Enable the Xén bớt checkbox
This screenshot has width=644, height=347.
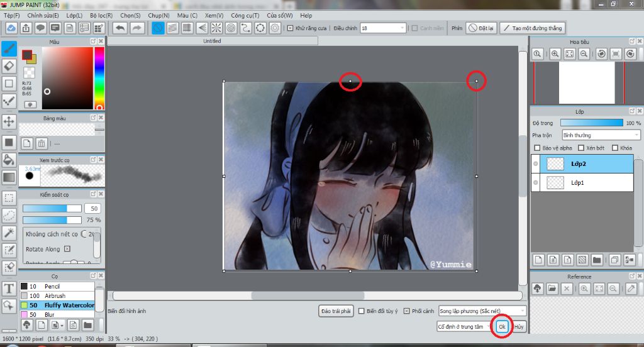pyautogui.click(x=581, y=148)
